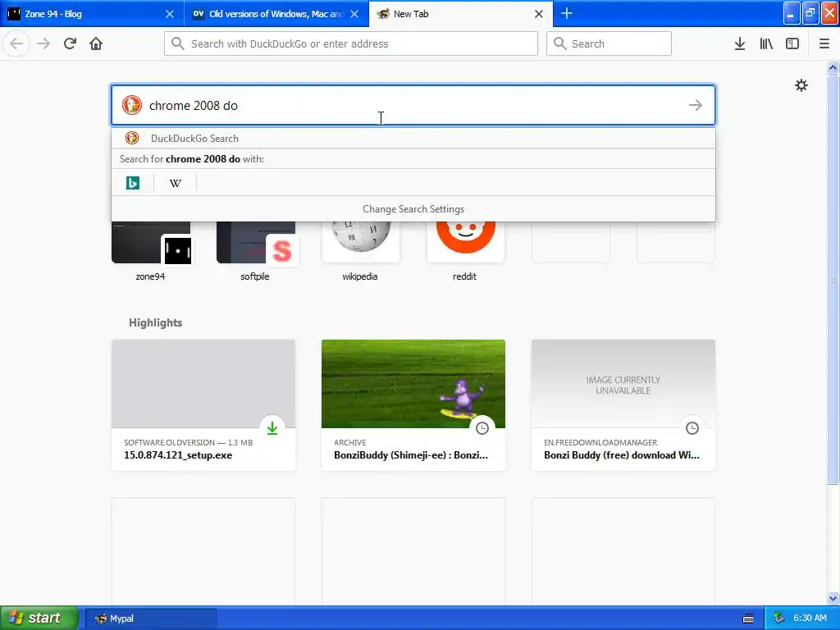The width and height of the screenshot is (840, 630).
Task: Open the Bonzi Buddy free download card
Action: pos(623,405)
